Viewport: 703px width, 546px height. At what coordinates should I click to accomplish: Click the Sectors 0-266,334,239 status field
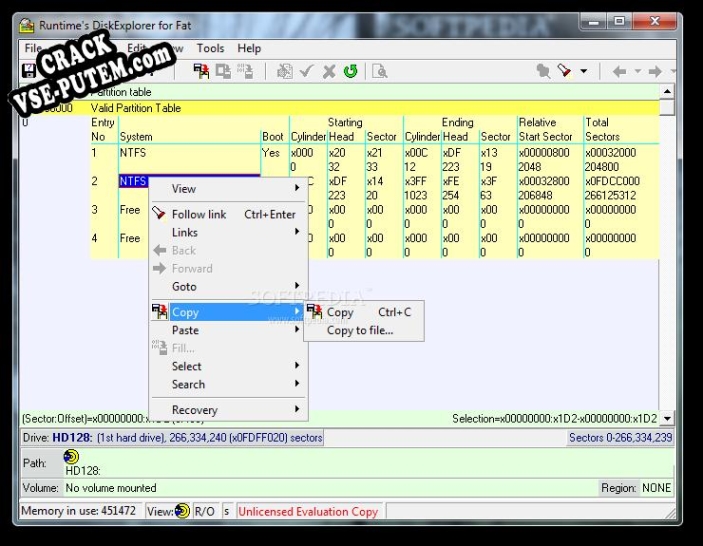click(620, 437)
